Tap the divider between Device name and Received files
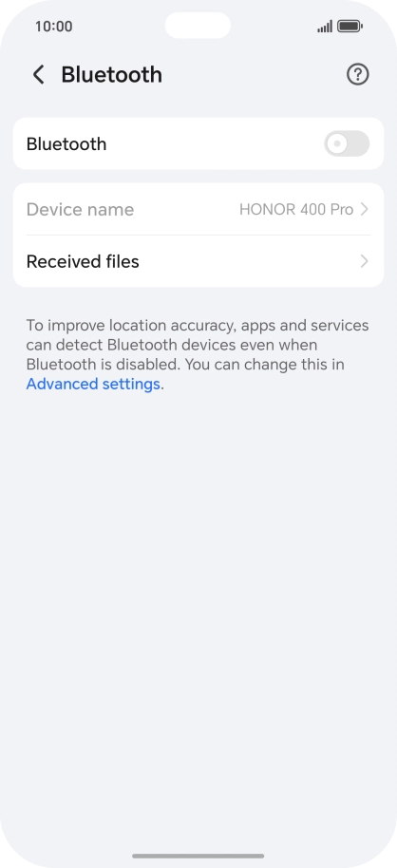The image size is (397, 868). click(x=198, y=235)
